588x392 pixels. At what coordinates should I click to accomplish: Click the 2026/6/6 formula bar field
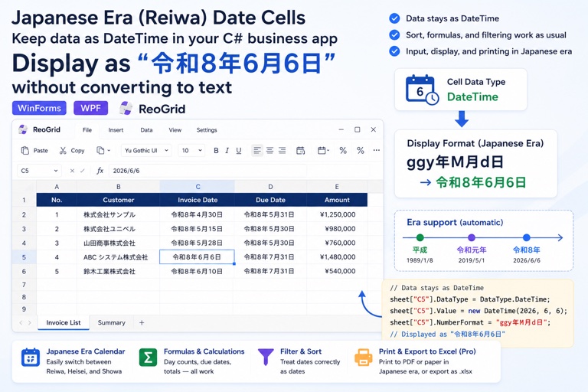click(207, 171)
